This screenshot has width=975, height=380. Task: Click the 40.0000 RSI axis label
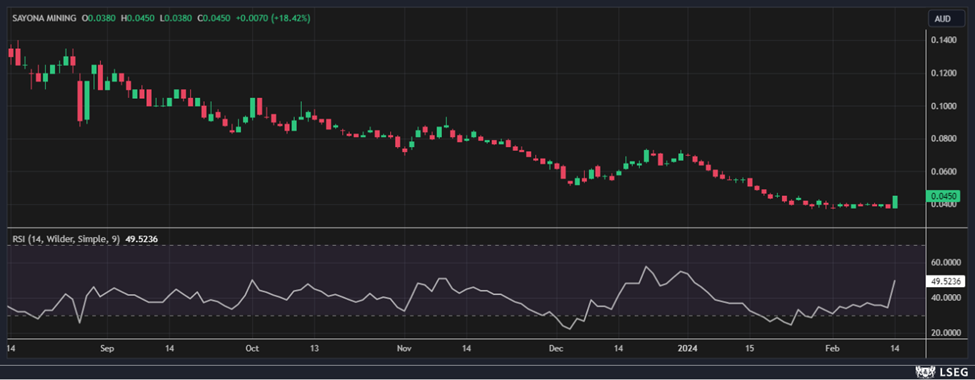945,298
